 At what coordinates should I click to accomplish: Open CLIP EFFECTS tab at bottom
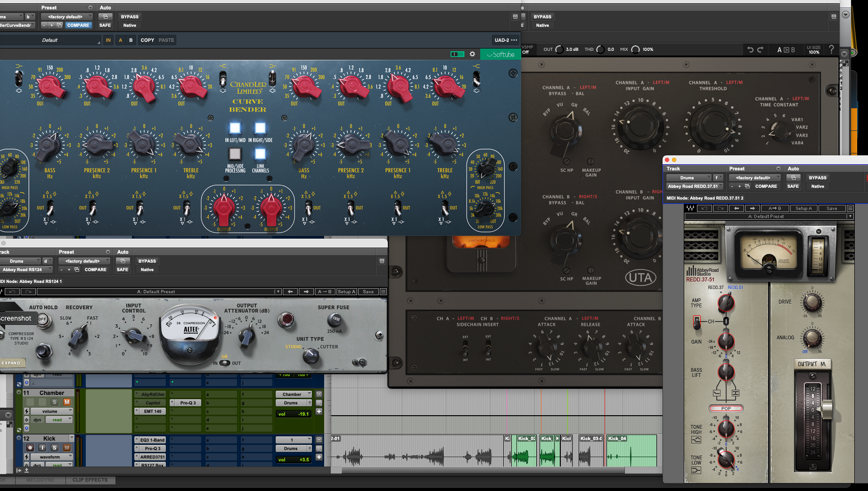pos(90,480)
